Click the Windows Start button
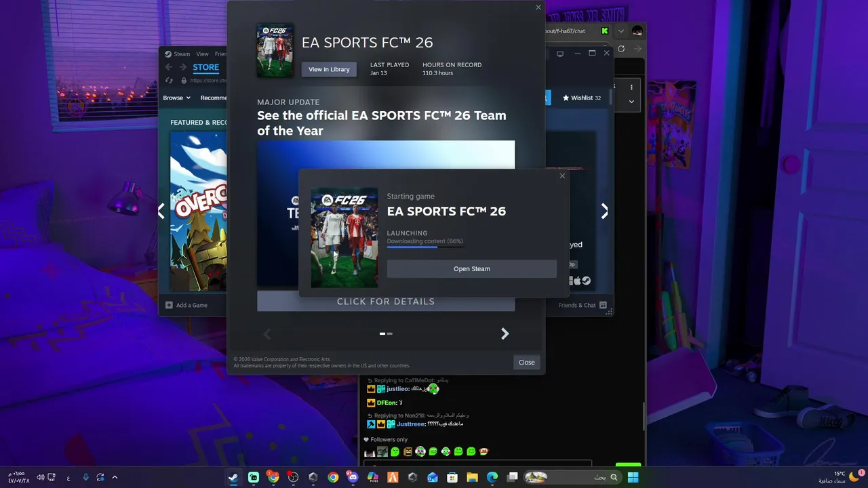Screen dimensions: 868x488 tap(633, 477)
